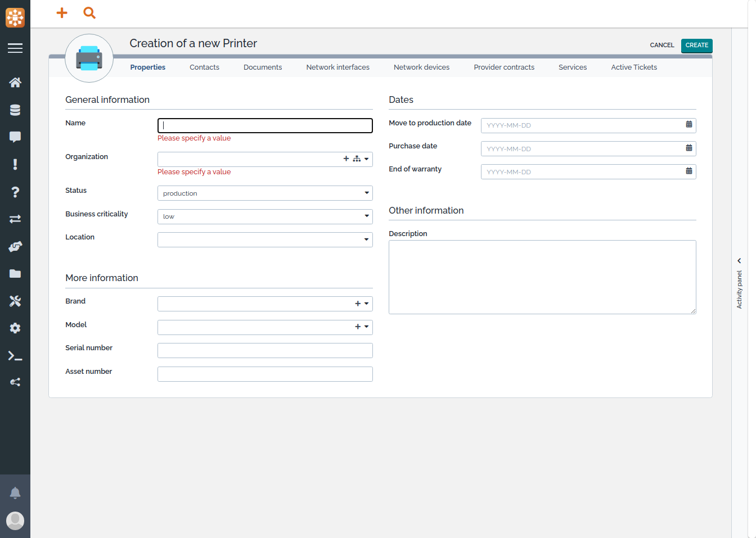Click the organization hierarchy tree icon
Image resolution: width=756 pixels, height=538 pixels.
pyautogui.click(x=357, y=159)
